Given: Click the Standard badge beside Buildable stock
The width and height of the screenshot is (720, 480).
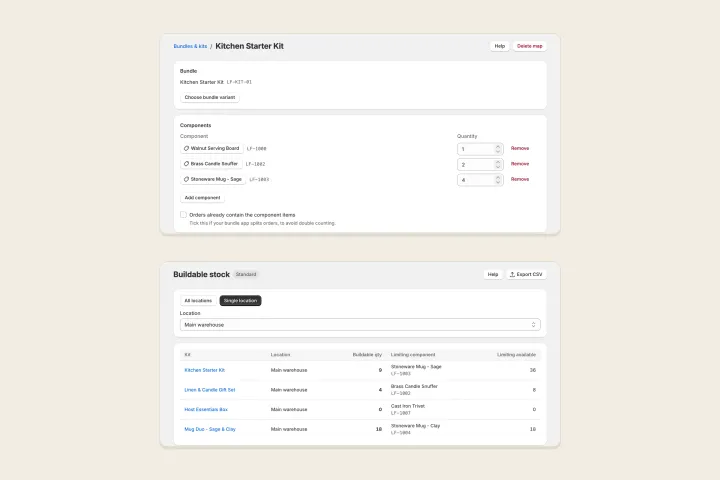Looking at the screenshot, I should pos(246,274).
